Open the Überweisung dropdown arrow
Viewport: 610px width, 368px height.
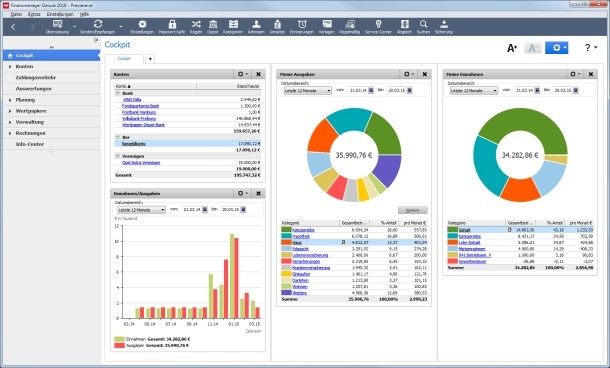[74, 27]
